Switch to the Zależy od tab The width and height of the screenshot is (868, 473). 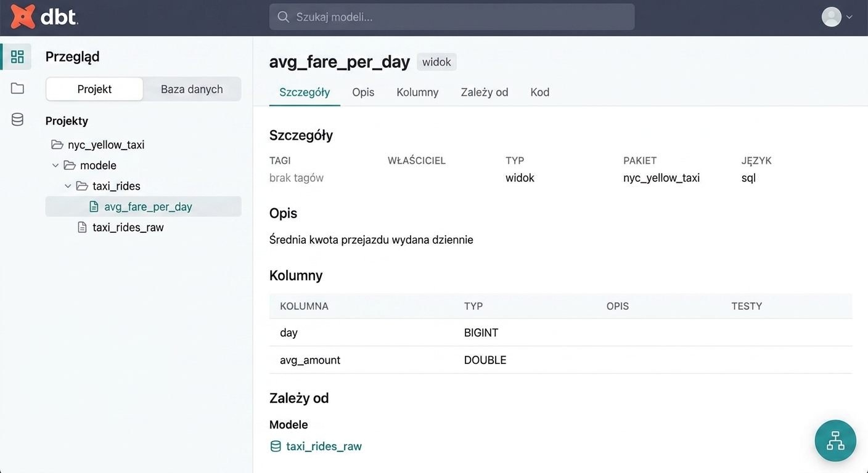[x=485, y=92]
